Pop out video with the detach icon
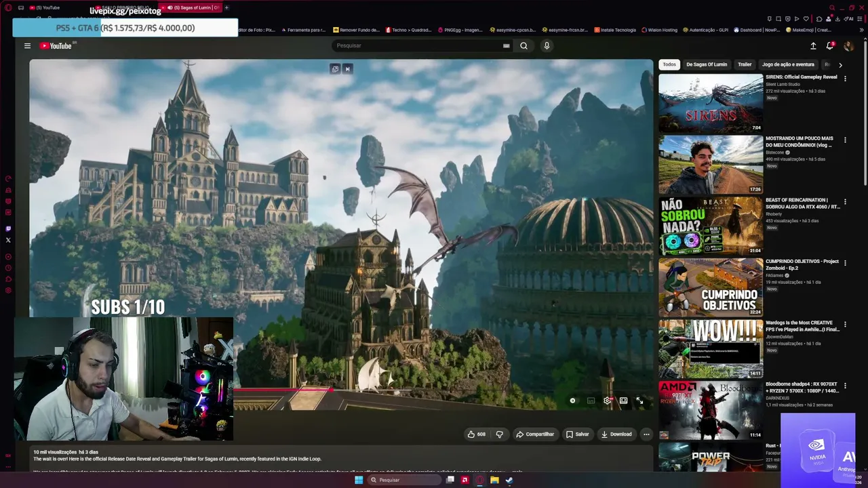 (335, 68)
